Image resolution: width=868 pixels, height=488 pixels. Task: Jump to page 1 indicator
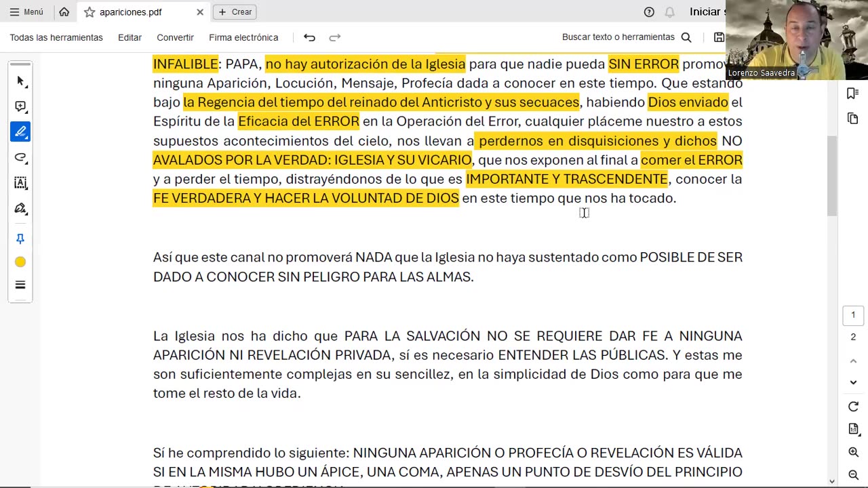853,315
